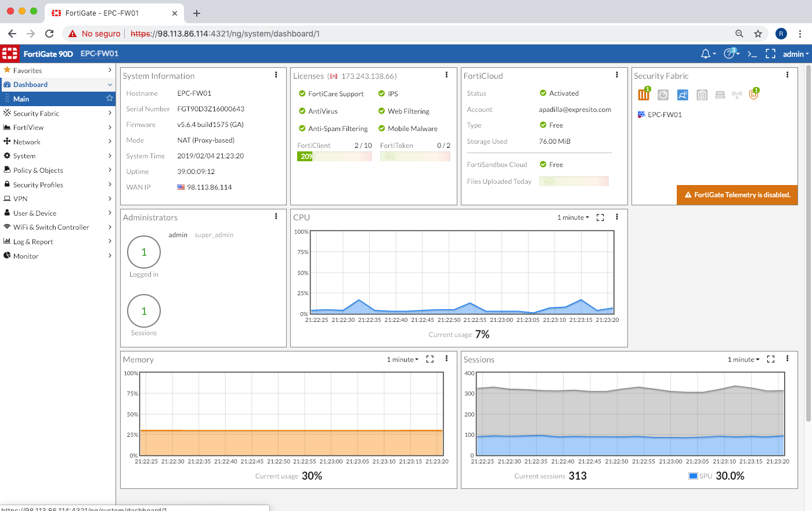The image size is (812, 511).
Task: Expand the FortiView sidebar menu
Action: click(x=57, y=127)
